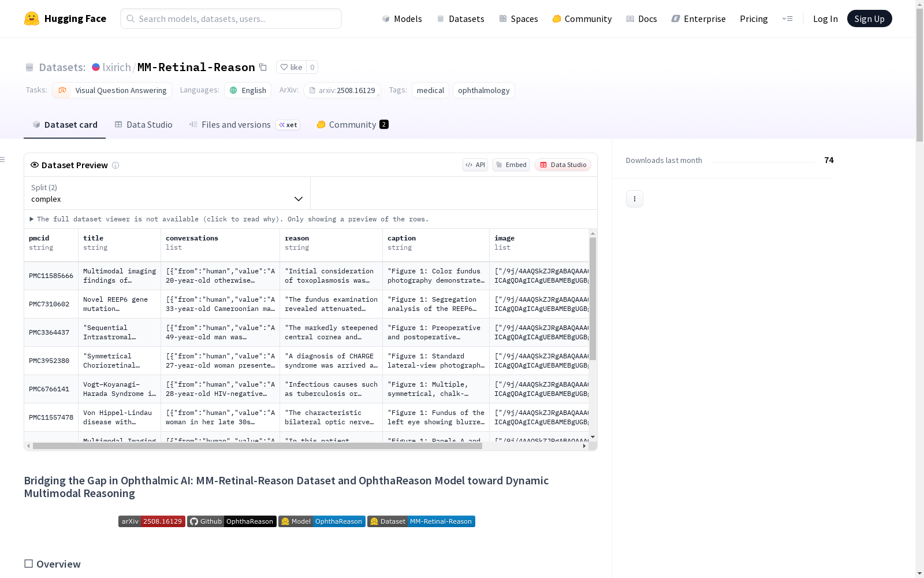Click the lxirich owner link

click(117, 67)
